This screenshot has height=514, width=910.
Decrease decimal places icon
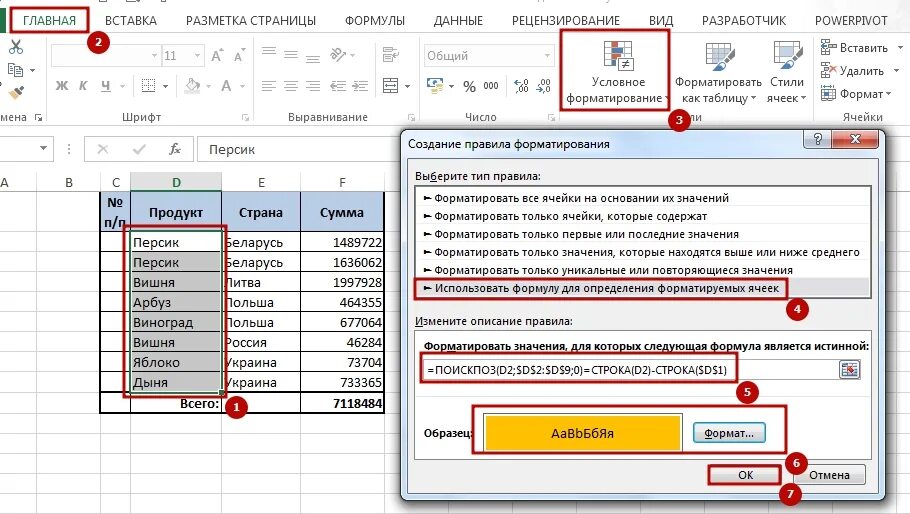[544, 86]
